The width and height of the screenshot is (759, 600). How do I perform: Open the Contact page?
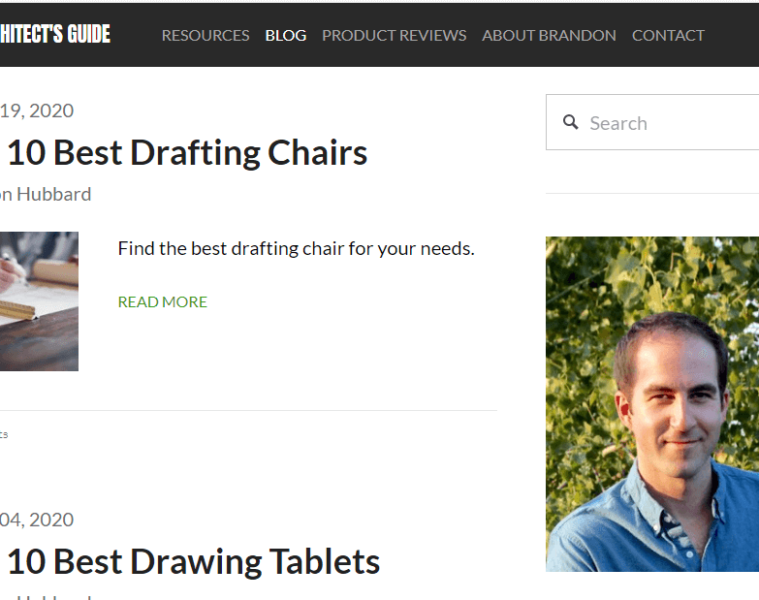click(668, 35)
